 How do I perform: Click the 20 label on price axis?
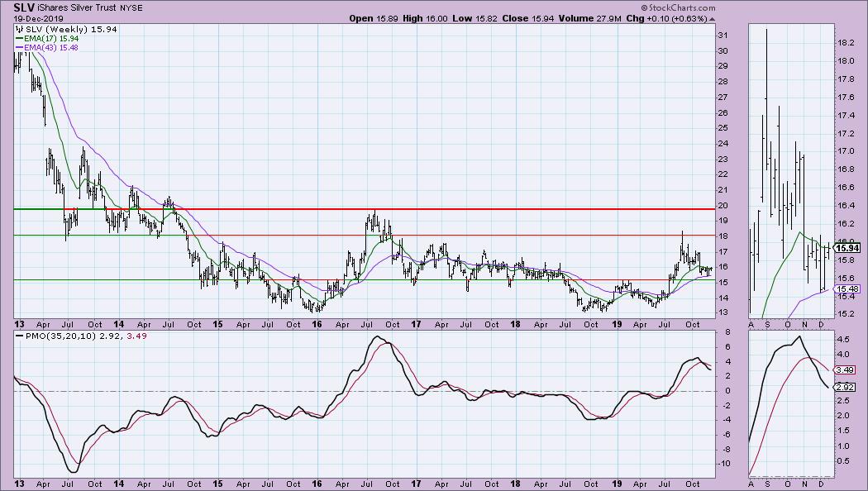(x=723, y=205)
